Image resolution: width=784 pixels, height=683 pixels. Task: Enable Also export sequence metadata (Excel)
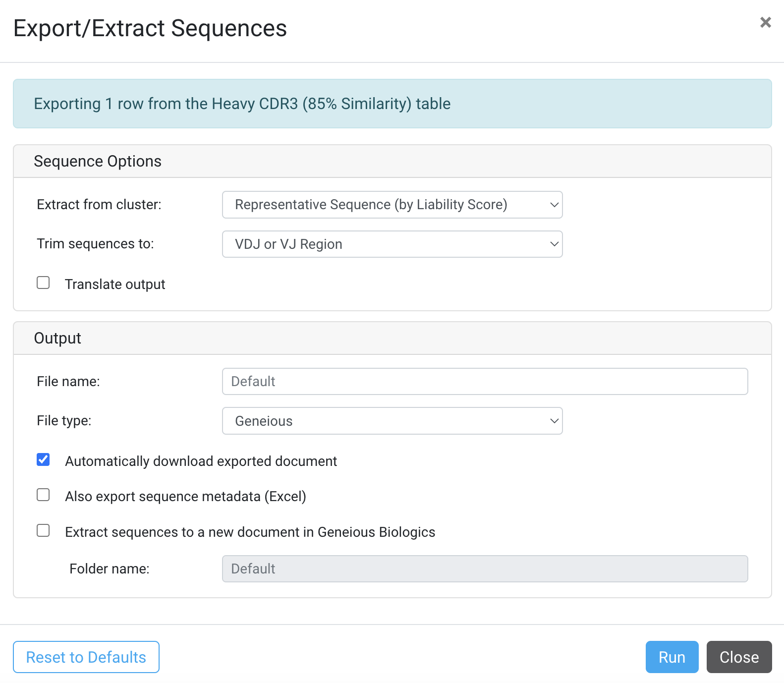[43, 495]
